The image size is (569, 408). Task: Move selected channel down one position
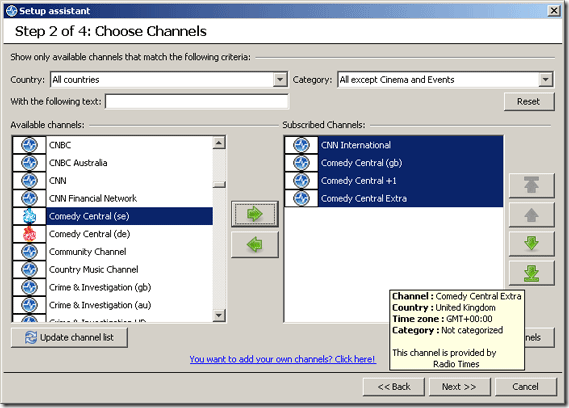tap(532, 244)
